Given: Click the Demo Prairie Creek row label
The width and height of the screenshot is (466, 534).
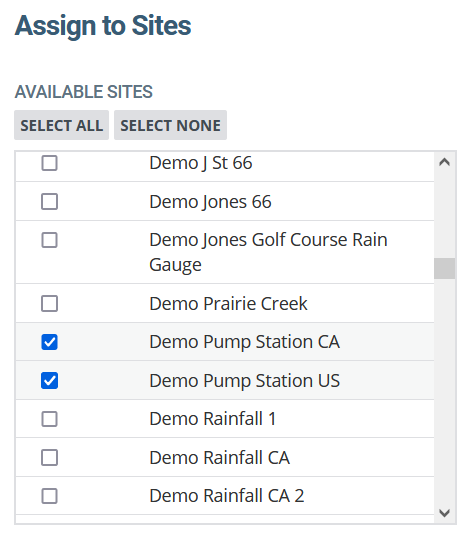Looking at the screenshot, I should 228,303.
